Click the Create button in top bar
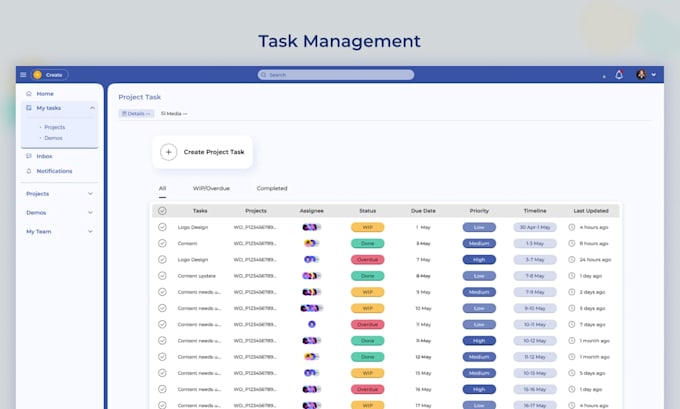 coord(49,75)
